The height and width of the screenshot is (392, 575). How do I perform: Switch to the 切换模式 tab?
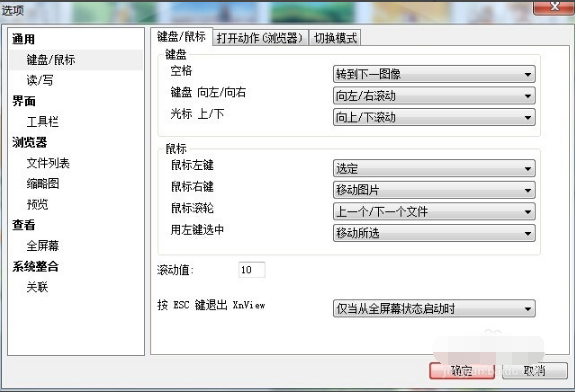pos(335,38)
